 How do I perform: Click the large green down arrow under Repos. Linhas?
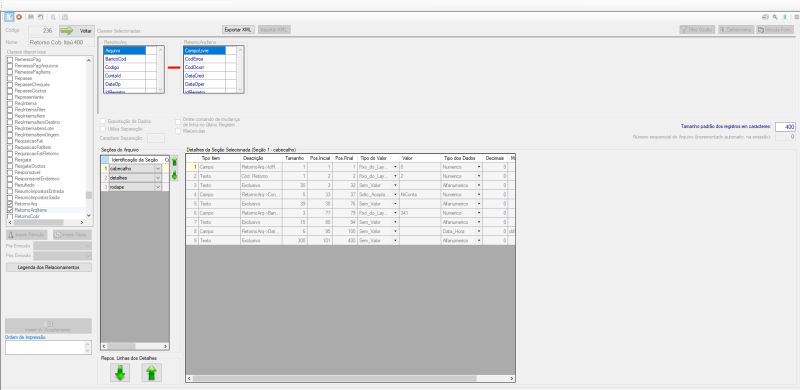point(120,373)
